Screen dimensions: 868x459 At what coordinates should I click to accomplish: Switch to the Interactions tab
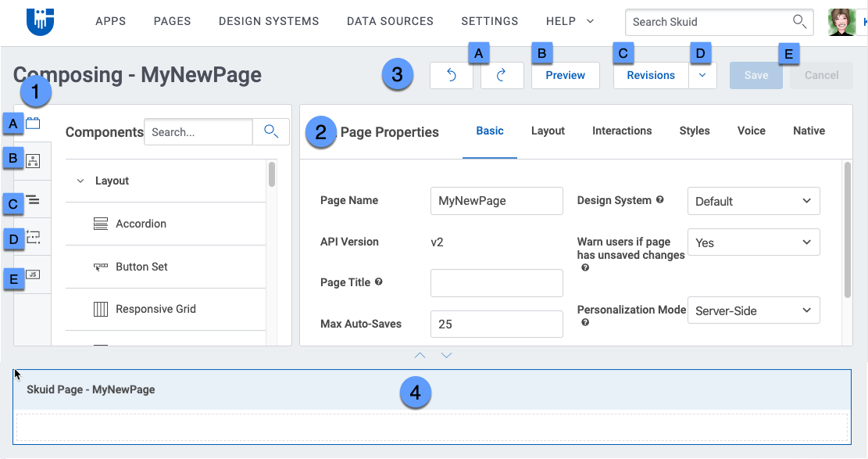click(622, 131)
